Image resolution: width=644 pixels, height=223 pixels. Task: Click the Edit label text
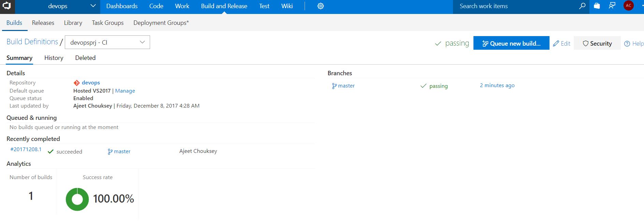[566, 44]
